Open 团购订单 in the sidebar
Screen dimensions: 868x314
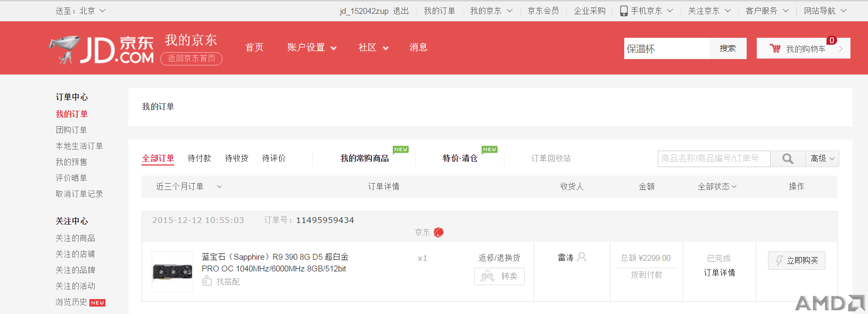[x=71, y=130]
